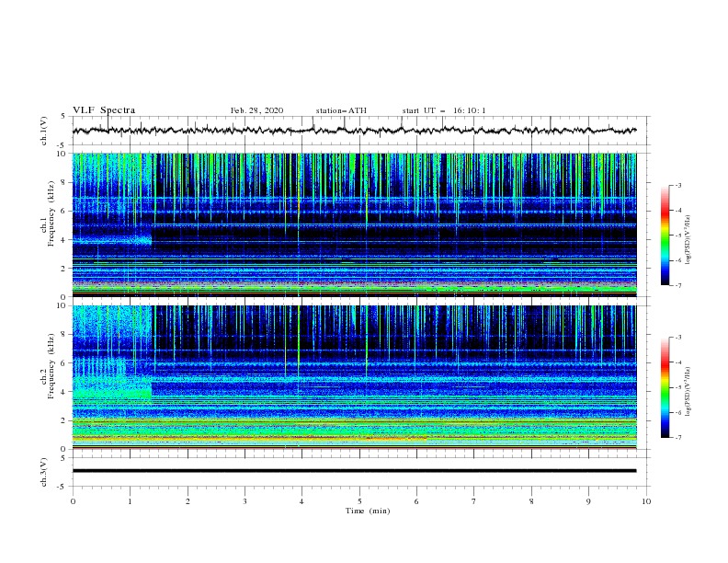Click the "-5" label on ch.1 colorbar

tap(677, 236)
